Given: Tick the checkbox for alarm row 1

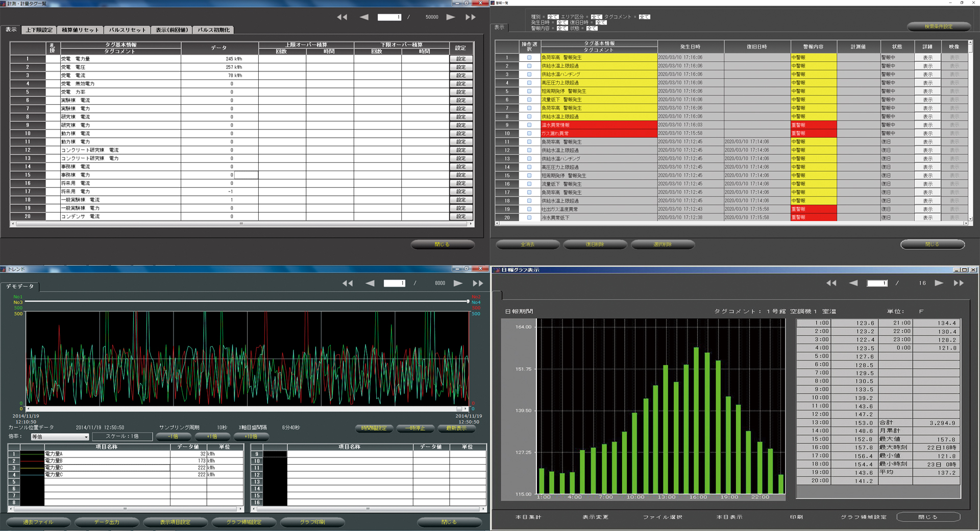Looking at the screenshot, I should 529,58.
